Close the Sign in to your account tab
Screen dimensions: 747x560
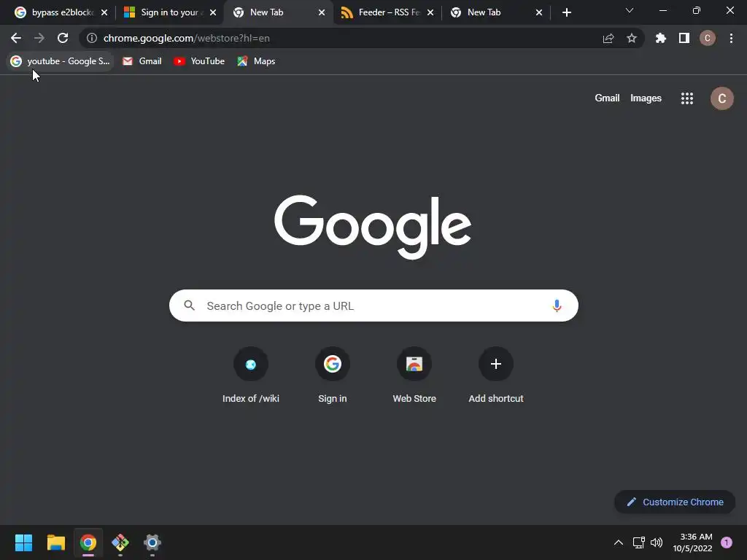point(213,12)
